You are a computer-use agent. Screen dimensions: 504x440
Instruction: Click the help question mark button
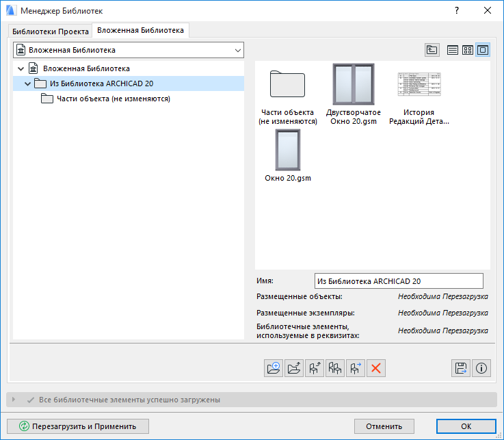(x=457, y=11)
